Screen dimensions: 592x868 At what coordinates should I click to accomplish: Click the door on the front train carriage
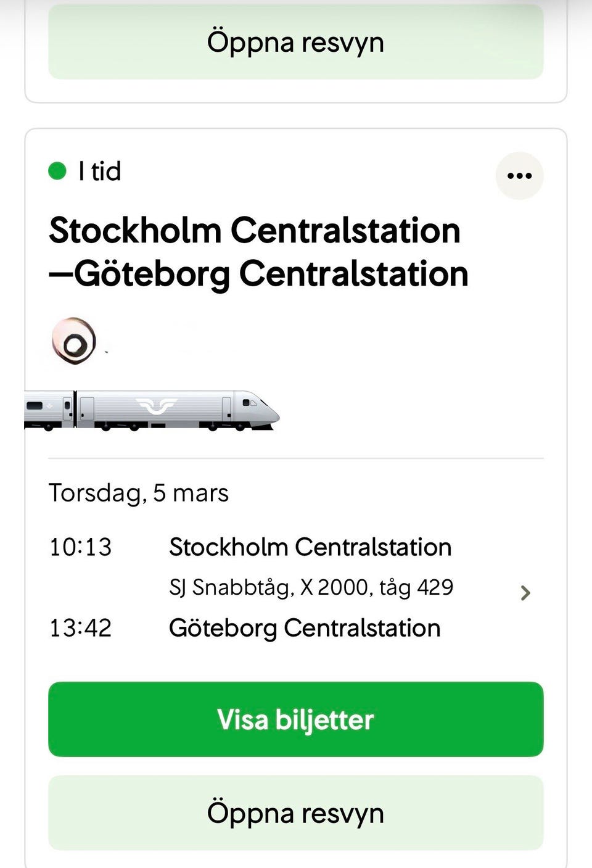point(226,408)
